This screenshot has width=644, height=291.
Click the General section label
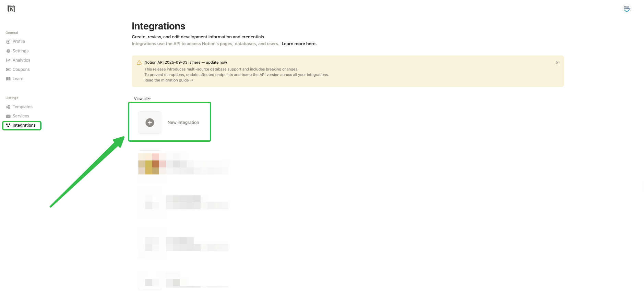pos(12,33)
